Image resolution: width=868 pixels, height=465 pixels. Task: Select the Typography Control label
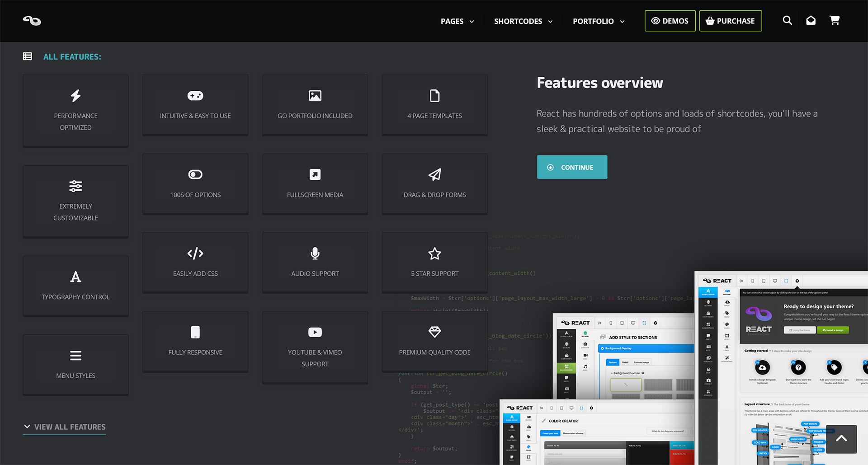point(76,297)
